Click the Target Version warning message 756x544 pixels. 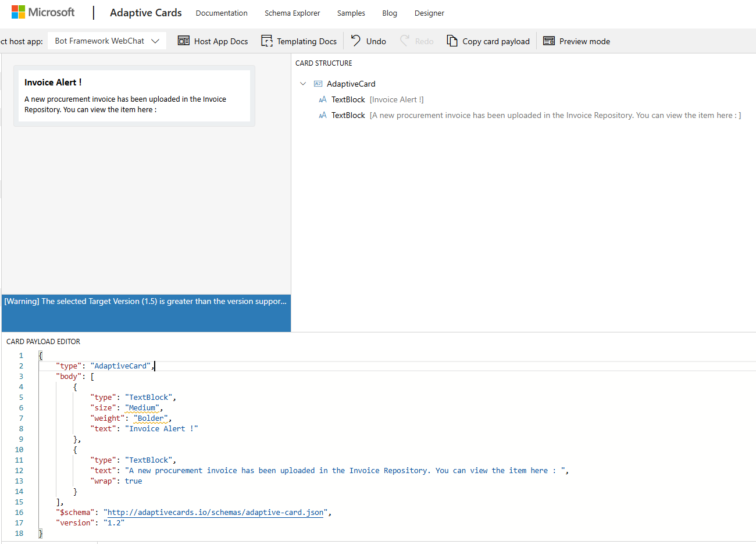pyautogui.click(x=145, y=301)
